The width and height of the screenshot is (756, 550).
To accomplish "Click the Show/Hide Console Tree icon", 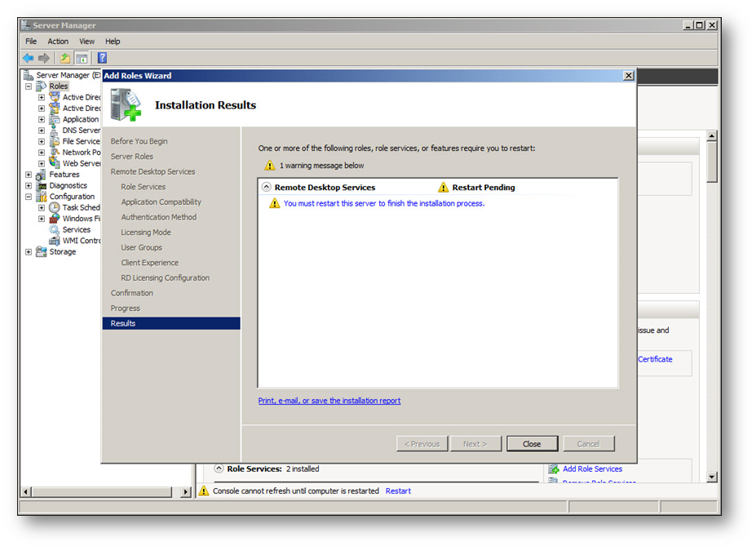I will [x=82, y=58].
